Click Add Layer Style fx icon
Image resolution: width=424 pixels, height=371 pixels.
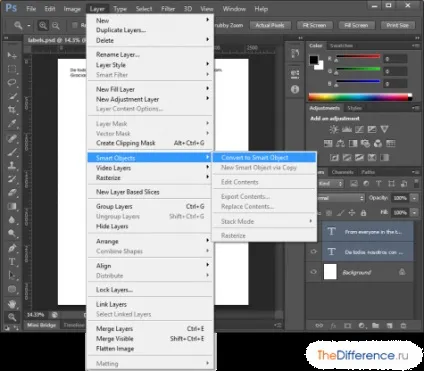click(x=333, y=326)
